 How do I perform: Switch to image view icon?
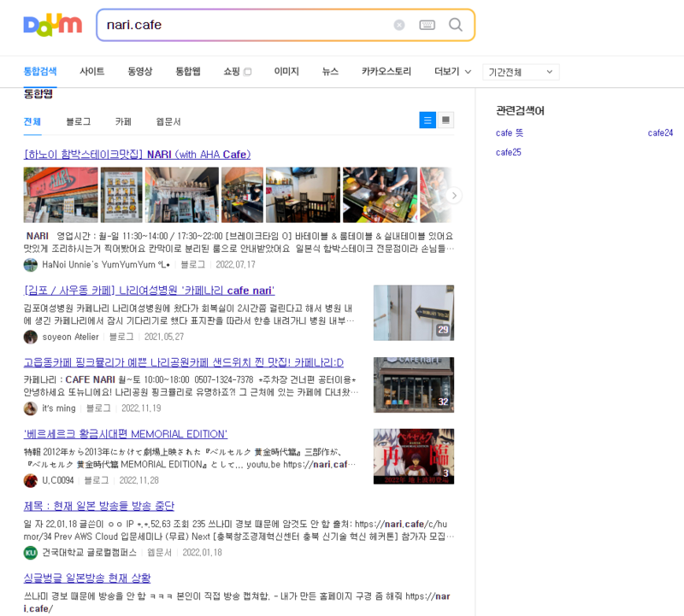pos(445,120)
